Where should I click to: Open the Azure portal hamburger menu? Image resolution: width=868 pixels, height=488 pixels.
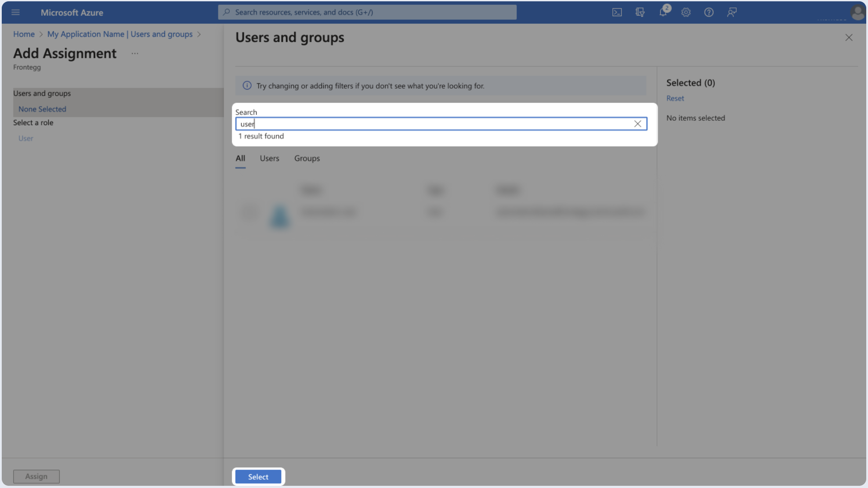coord(15,12)
